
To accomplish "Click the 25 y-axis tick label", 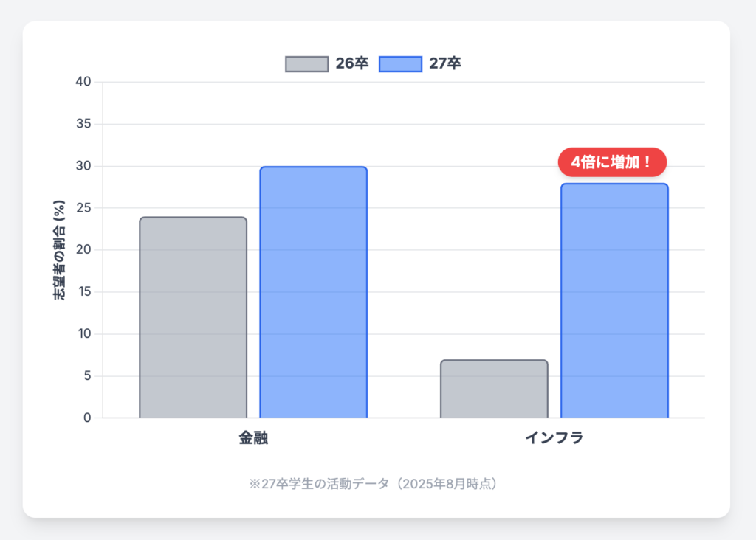I will pyautogui.click(x=83, y=207).
